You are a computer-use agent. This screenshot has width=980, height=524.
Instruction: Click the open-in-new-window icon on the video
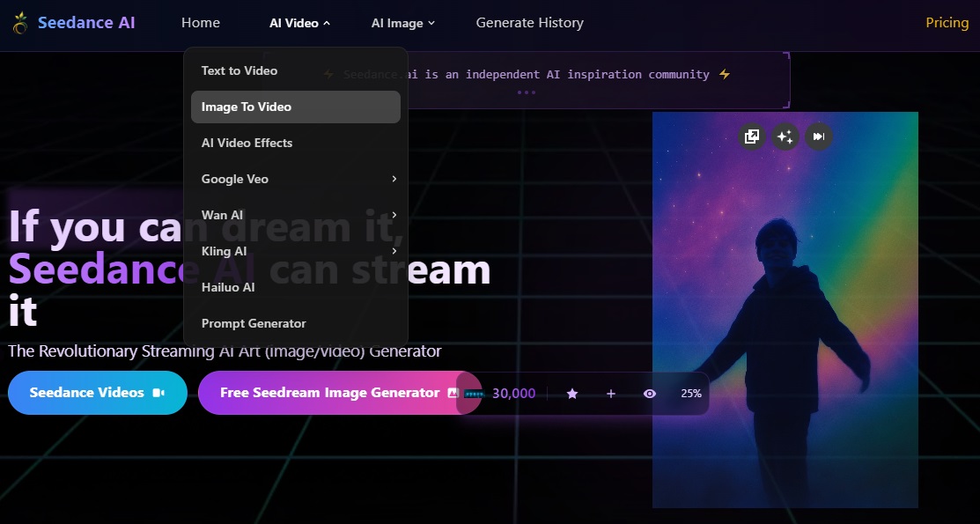click(x=751, y=137)
